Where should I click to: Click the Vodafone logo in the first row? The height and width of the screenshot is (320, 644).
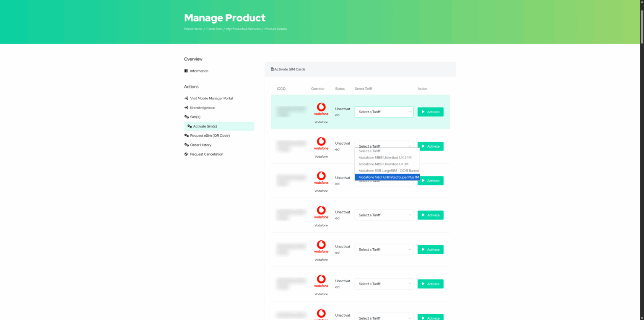[x=321, y=109]
